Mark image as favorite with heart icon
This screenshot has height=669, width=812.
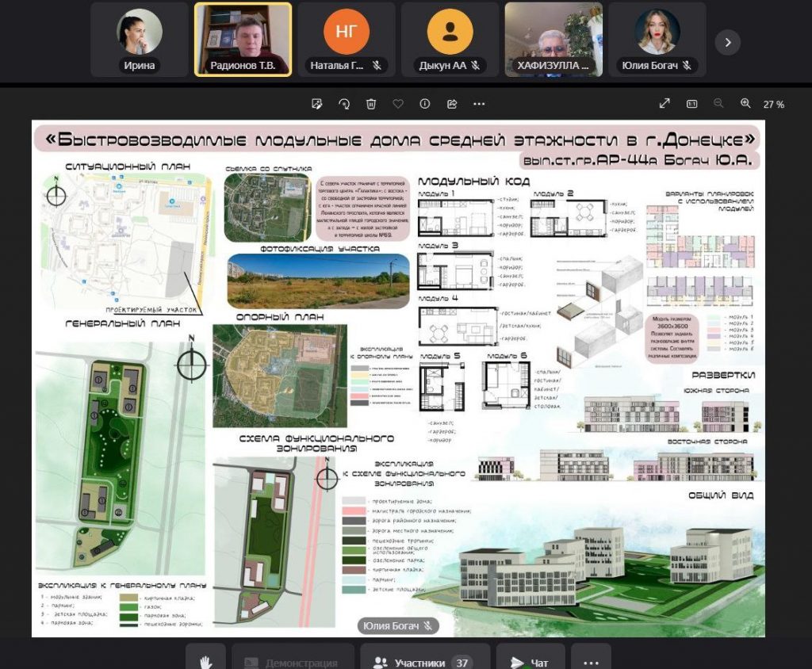coord(398,104)
